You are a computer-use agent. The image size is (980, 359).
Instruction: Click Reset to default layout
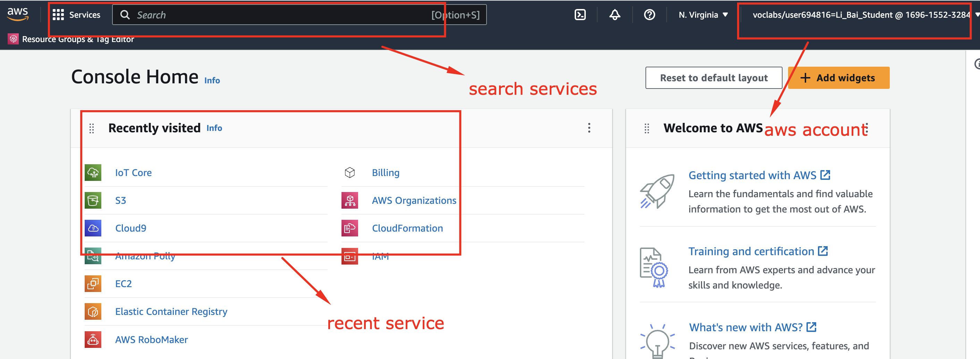coord(713,78)
